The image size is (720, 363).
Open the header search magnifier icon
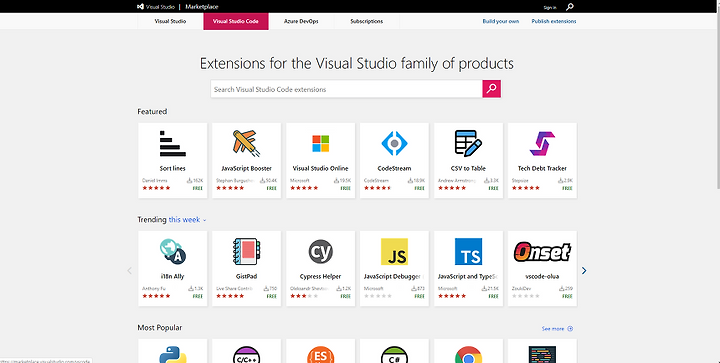click(569, 7)
